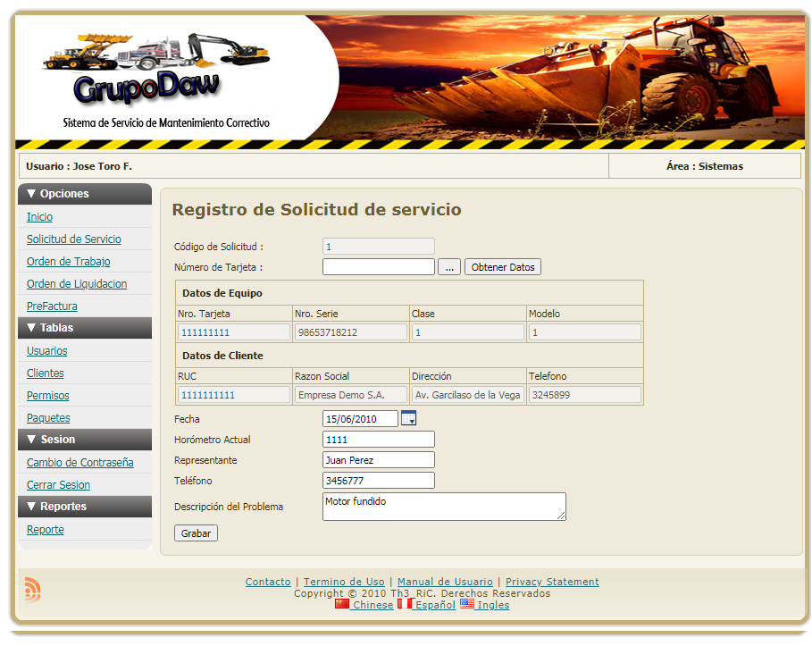The image size is (812, 646).
Task: Switch language to Chinese
Action: [x=373, y=605]
